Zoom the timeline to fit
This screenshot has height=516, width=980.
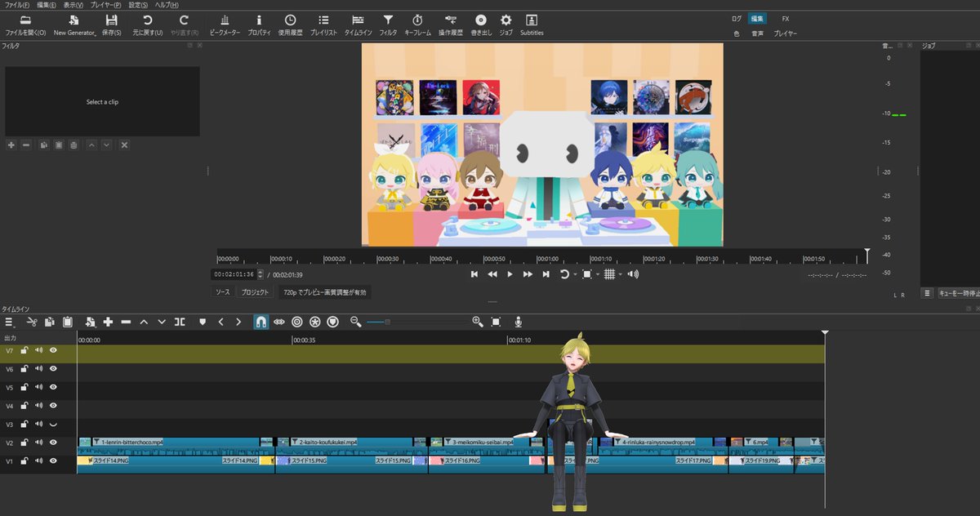click(x=496, y=322)
